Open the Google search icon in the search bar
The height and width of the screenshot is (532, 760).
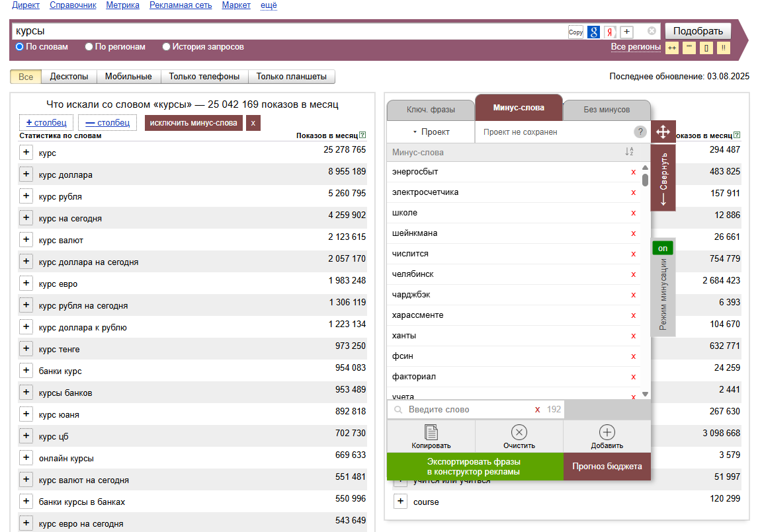tap(594, 32)
